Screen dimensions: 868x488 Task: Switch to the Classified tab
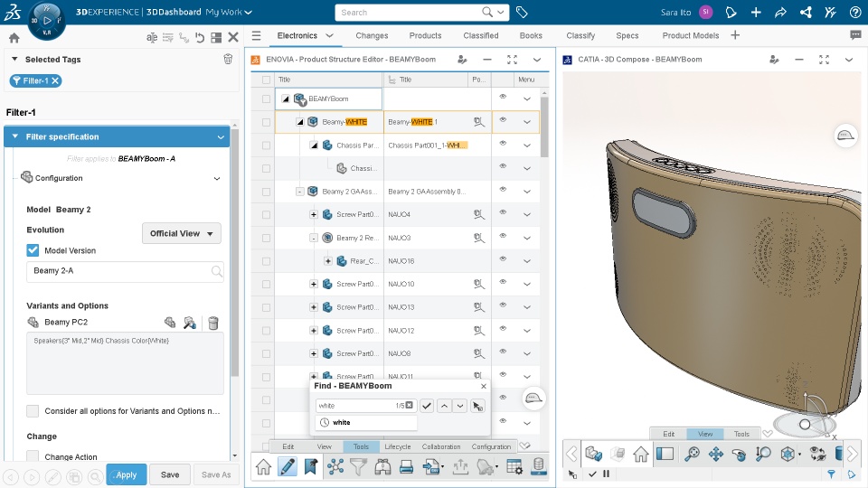click(x=480, y=35)
